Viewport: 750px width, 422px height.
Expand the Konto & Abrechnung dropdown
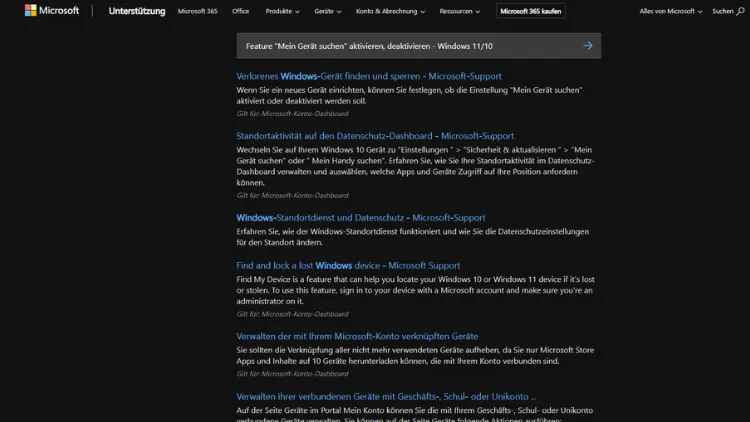pos(390,11)
